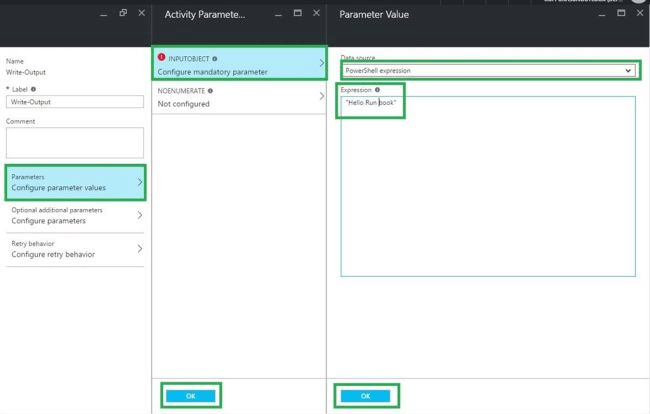
Task: Minimize the Parameter Value blade
Action: 602,15
